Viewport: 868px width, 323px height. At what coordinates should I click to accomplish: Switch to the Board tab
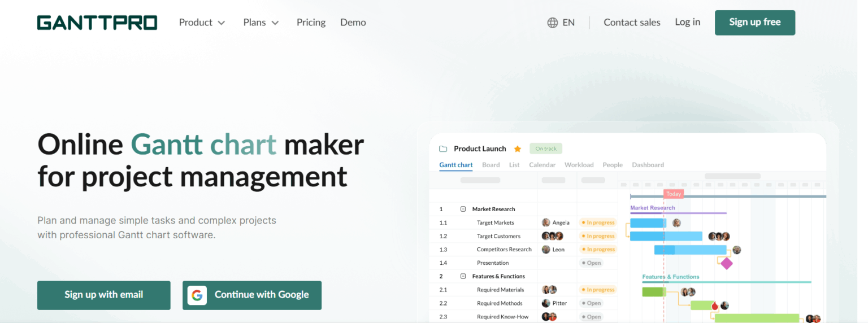point(491,165)
